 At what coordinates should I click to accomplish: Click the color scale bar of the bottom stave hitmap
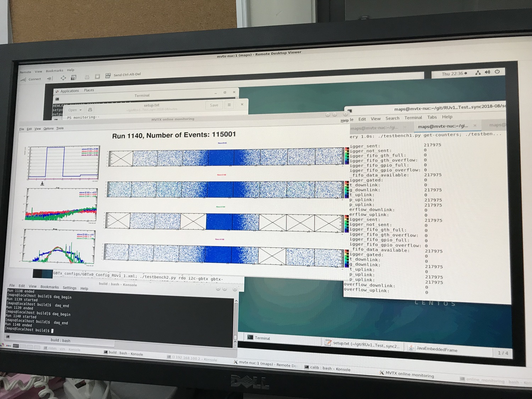tap(347, 258)
